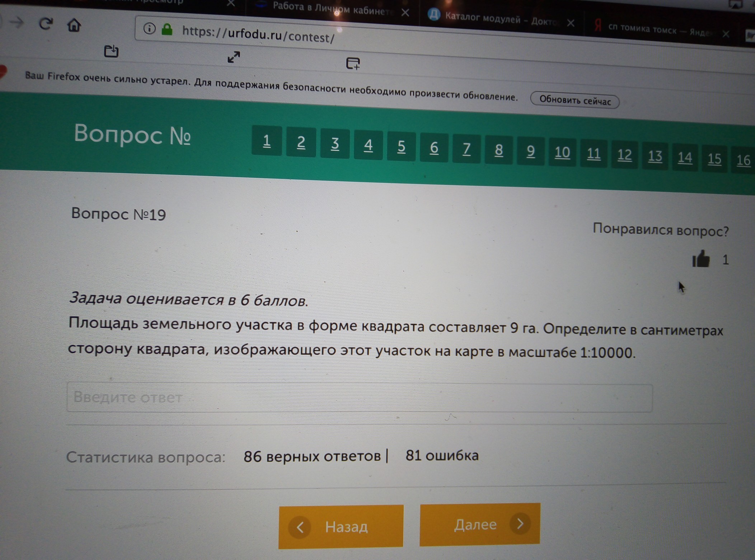This screenshot has width=755, height=560.
Task: Click the browser reload icon
Action: [46, 24]
